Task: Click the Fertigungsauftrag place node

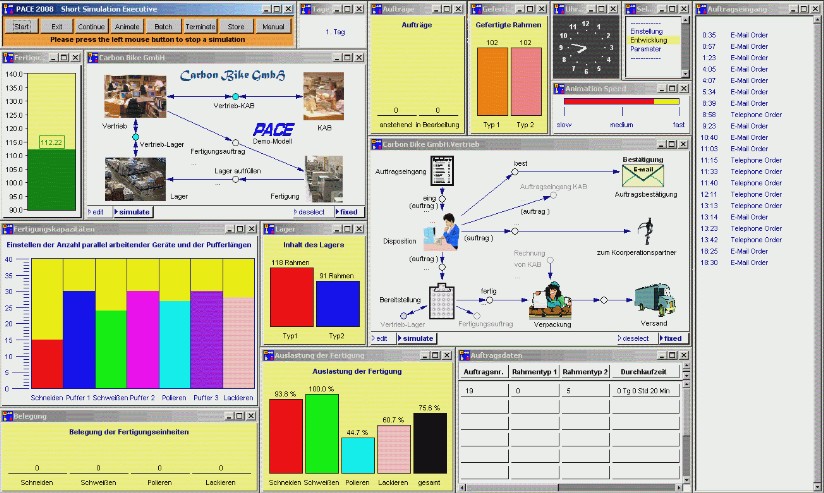Action: click(235, 142)
